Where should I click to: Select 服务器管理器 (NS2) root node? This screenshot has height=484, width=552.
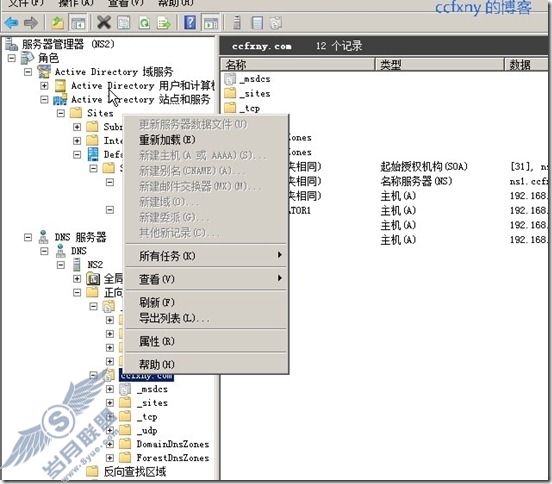68,44
